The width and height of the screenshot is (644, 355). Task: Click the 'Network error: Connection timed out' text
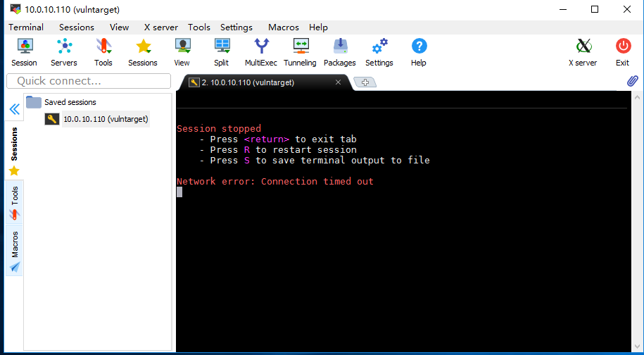[275, 181]
